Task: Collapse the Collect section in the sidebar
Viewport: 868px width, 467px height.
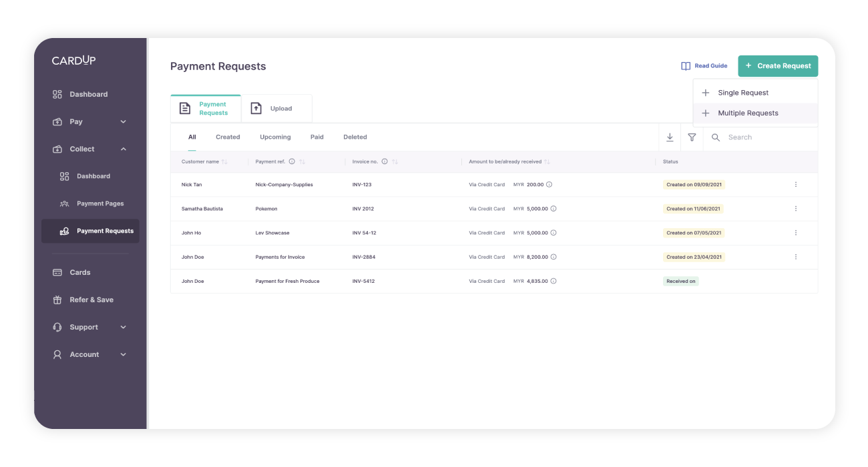Action: click(x=123, y=149)
